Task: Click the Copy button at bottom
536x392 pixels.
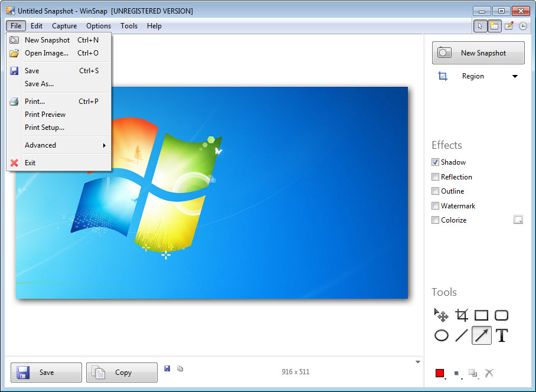Action: click(x=122, y=373)
